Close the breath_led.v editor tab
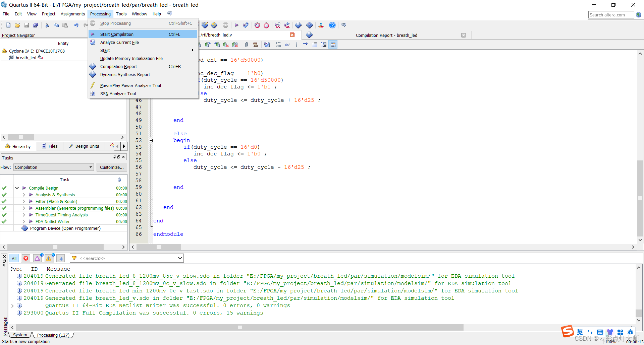Viewport: 644px width, 345px height. 292,35
